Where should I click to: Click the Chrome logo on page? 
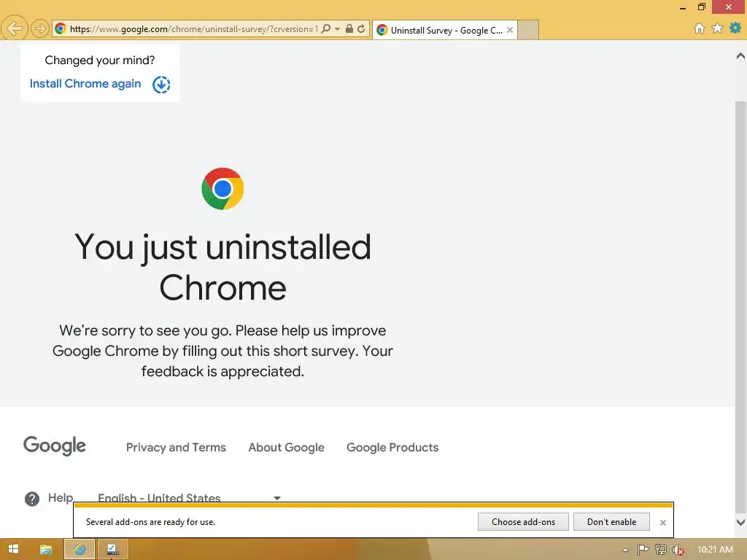tap(222, 189)
